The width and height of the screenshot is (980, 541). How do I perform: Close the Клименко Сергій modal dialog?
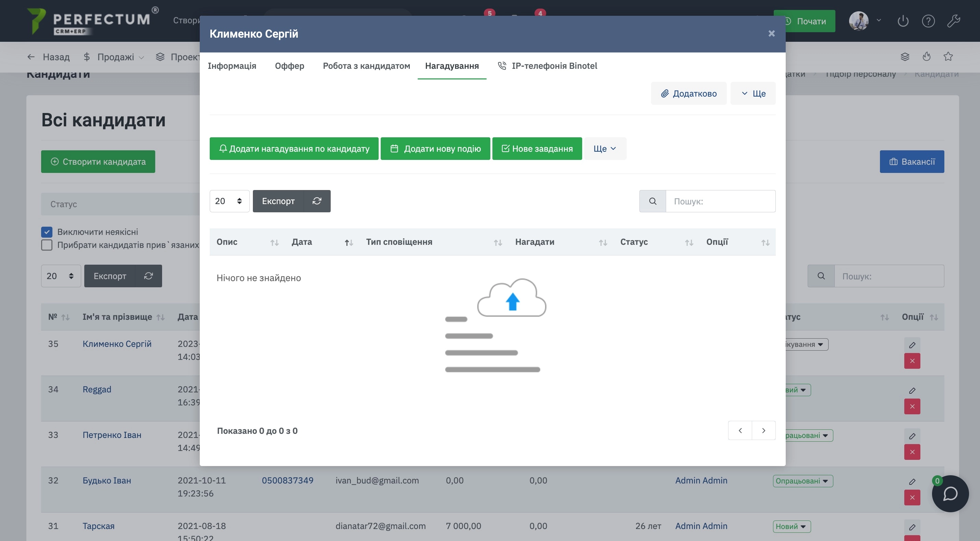[x=771, y=34]
